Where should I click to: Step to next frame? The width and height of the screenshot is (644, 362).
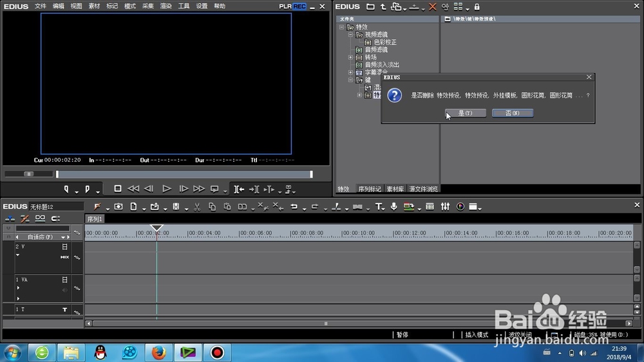184,189
